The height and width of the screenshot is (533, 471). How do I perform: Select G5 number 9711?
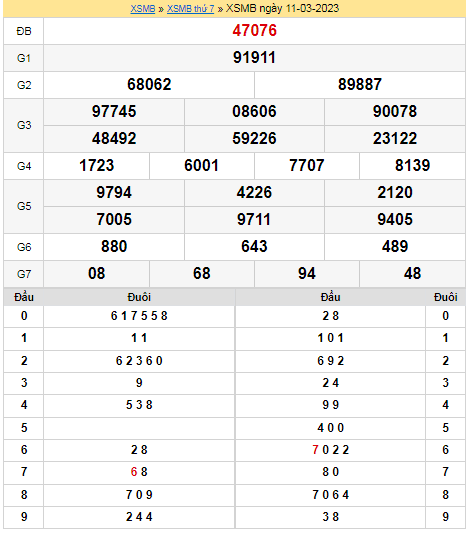coord(254,219)
